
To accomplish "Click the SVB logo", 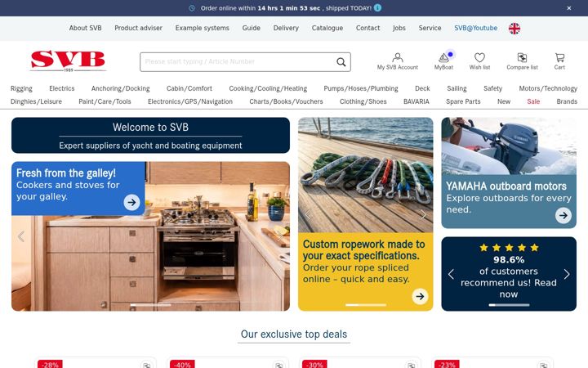I will (x=68, y=61).
